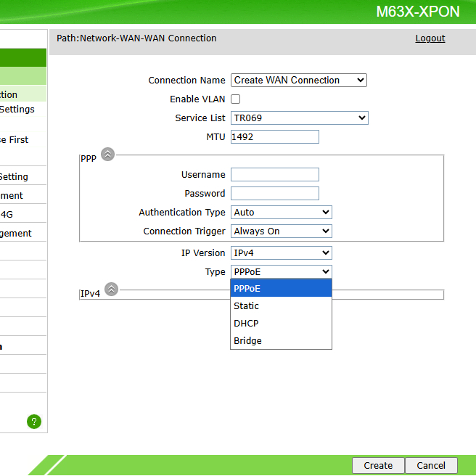476x476 pixels.
Task: Click into the PPP Password field
Action: point(274,194)
